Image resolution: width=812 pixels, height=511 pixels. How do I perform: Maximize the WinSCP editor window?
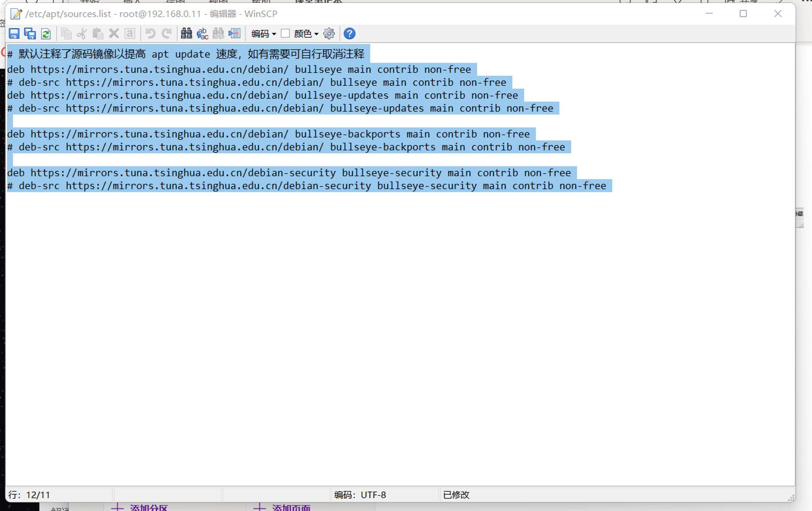pyautogui.click(x=743, y=14)
